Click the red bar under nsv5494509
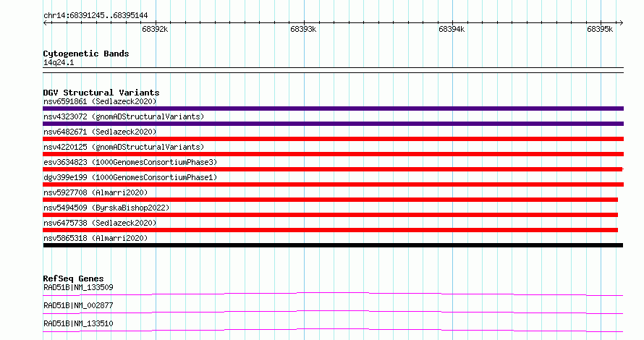The height and width of the screenshot is (340, 644). click(x=330, y=215)
